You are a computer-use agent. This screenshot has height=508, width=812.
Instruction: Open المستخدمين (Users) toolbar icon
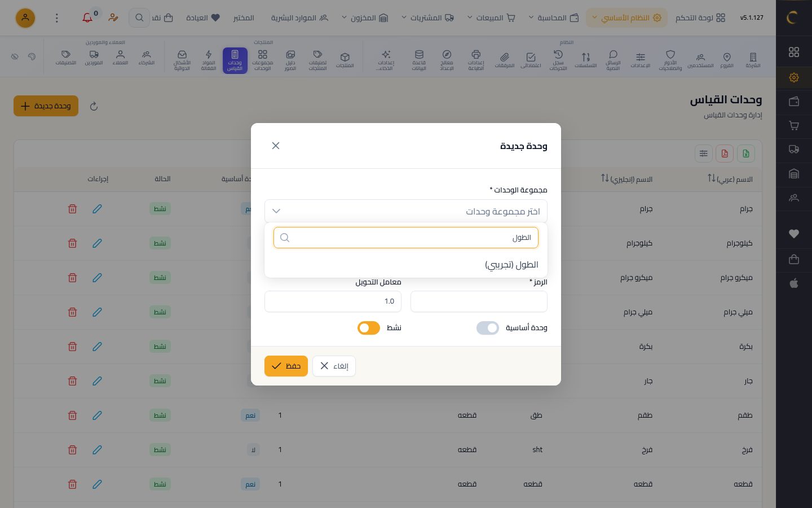pyautogui.click(x=700, y=60)
